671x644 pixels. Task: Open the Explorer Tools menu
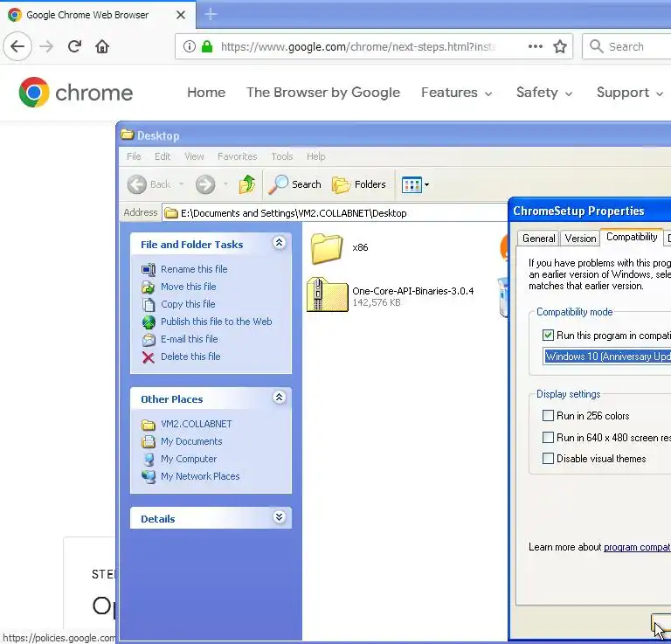tap(282, 156)
